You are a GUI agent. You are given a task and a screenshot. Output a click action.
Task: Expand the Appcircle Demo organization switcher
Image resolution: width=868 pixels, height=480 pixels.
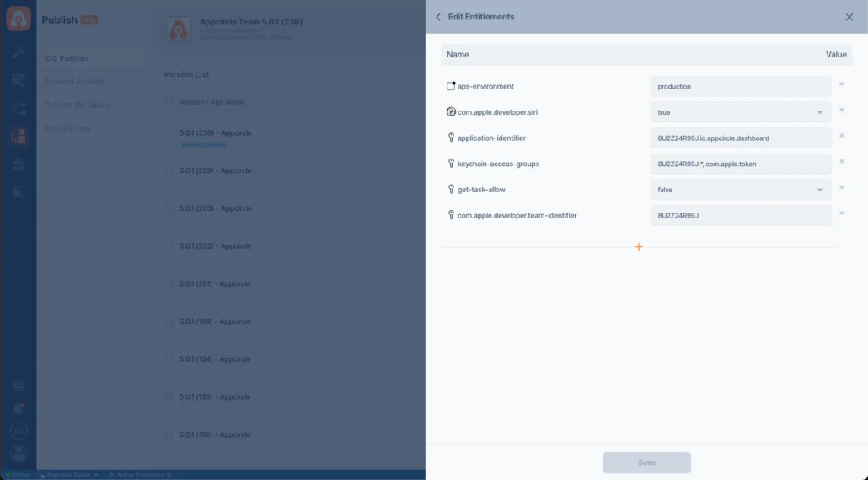68,475
